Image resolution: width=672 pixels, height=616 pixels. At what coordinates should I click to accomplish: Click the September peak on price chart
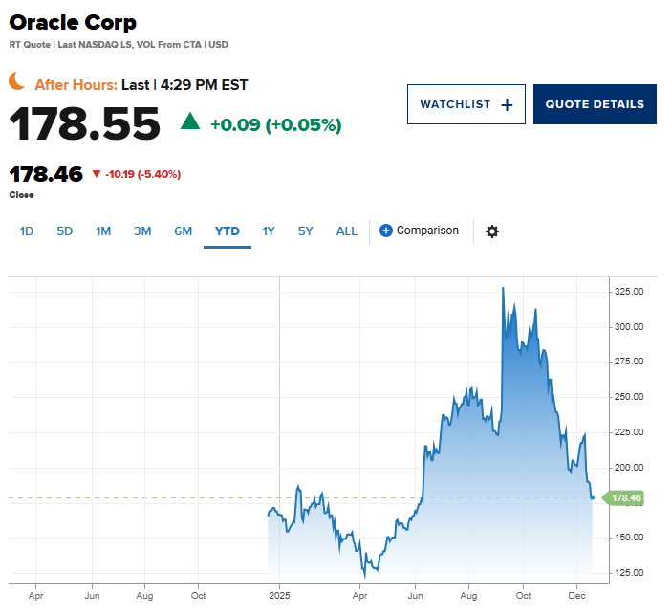coord(503,288)
